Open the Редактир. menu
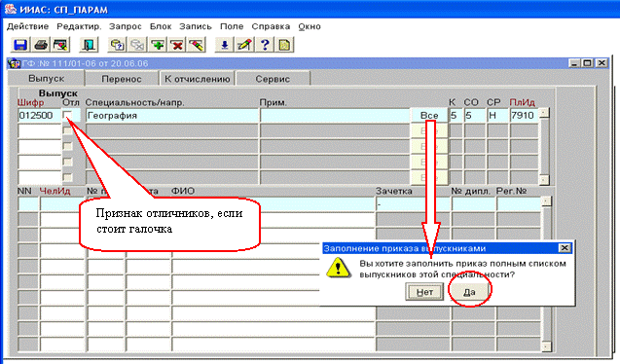This screenshot has height=364, width=620. tap(79, 26)
